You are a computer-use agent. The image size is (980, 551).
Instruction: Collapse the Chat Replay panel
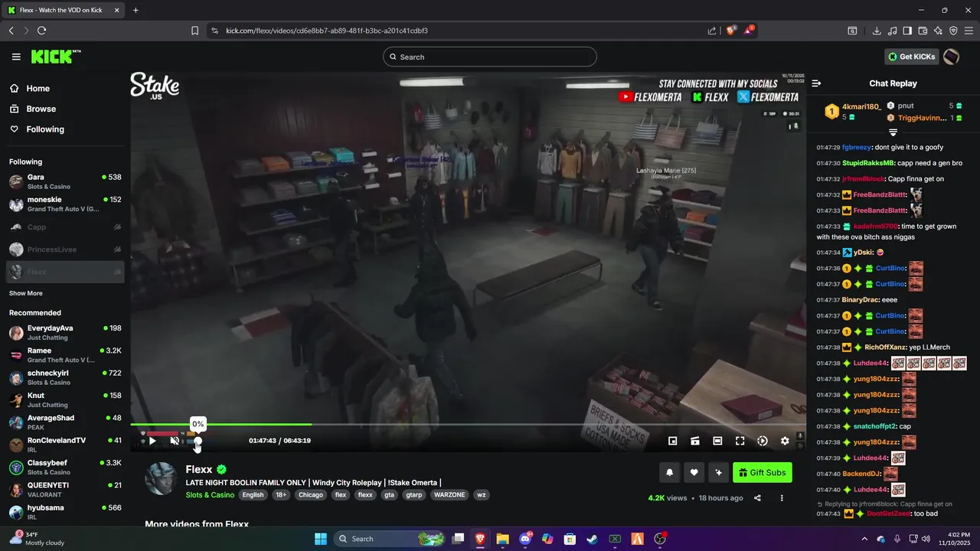coord(817,83)
